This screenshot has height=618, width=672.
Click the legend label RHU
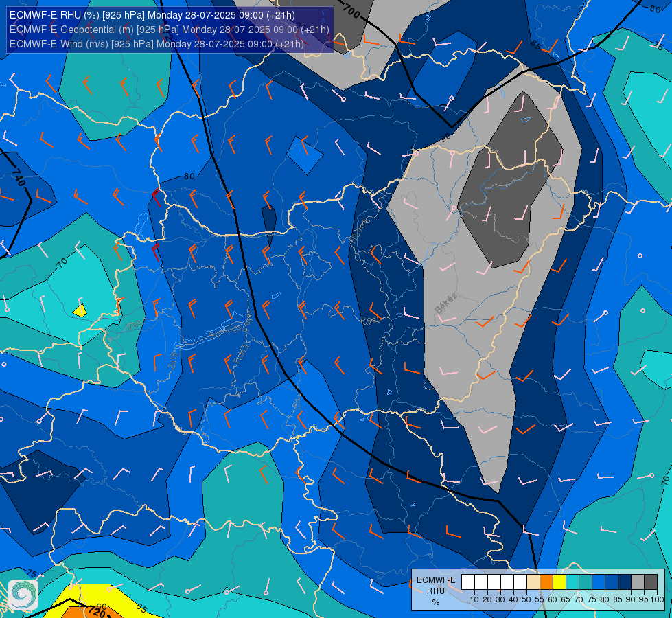pyautogui.click(x=436, y=591)
